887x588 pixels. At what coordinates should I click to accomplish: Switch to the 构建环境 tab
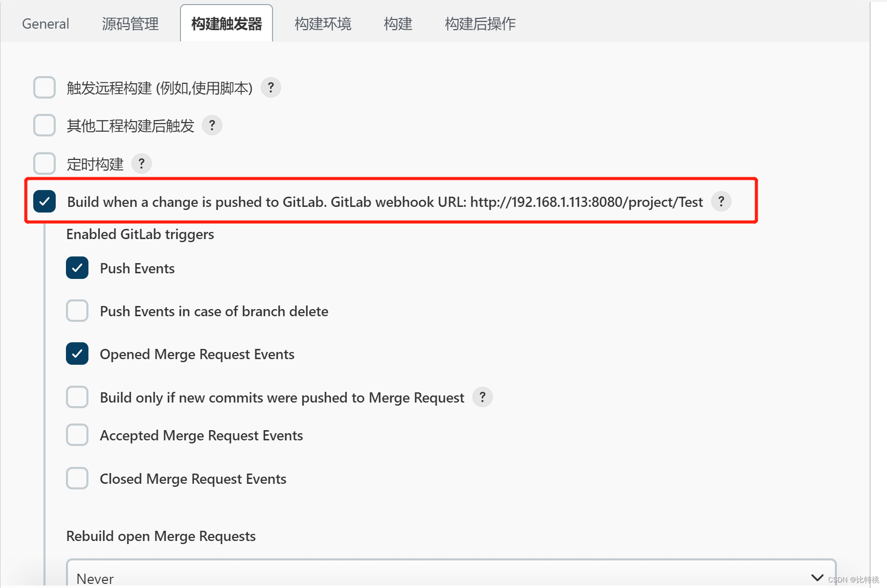(x=323, y=23)
